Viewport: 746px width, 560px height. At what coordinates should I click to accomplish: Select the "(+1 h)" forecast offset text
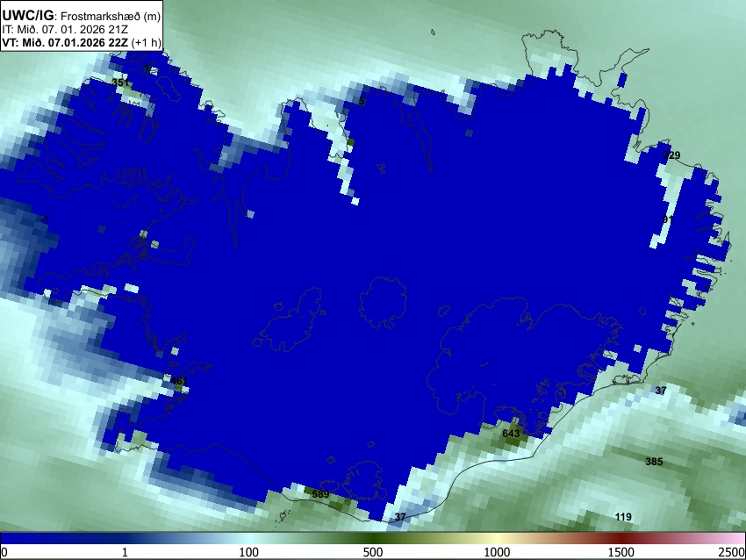point(146,42)
